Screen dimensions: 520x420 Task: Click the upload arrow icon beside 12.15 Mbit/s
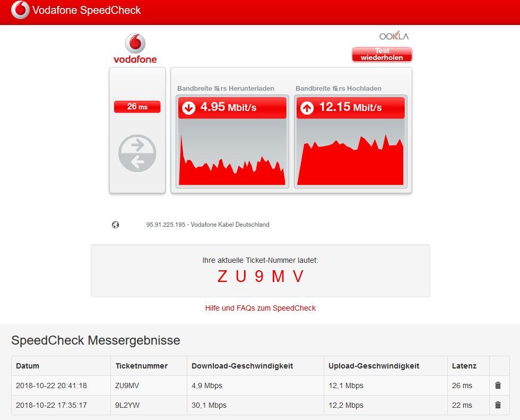(x=307, y=108)
